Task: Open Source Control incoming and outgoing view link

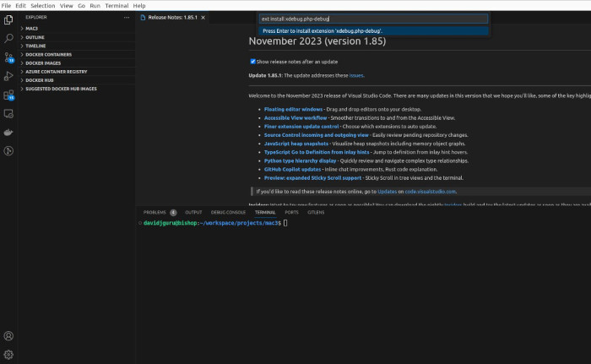Action: (317, 135)
